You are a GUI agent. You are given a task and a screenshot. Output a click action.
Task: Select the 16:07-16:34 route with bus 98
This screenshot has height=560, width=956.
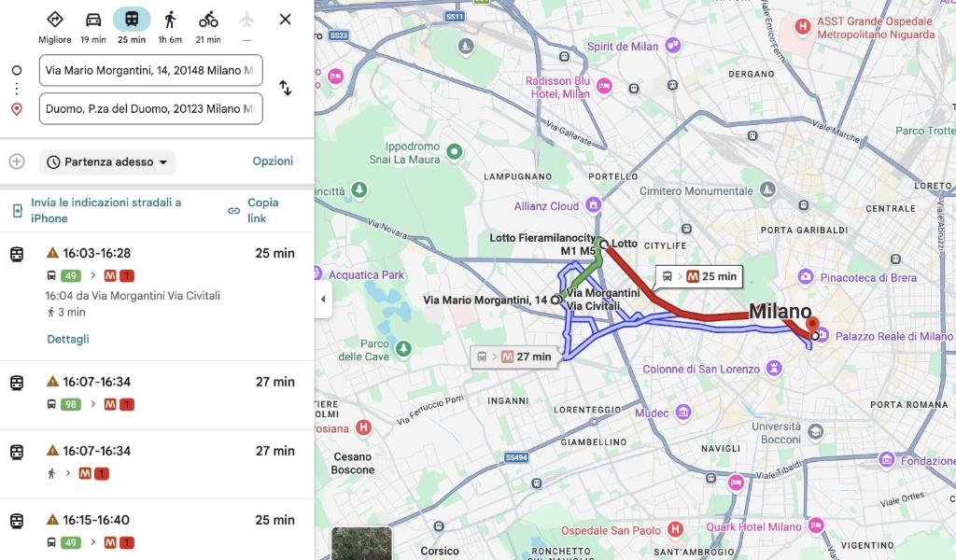(157, 395)
